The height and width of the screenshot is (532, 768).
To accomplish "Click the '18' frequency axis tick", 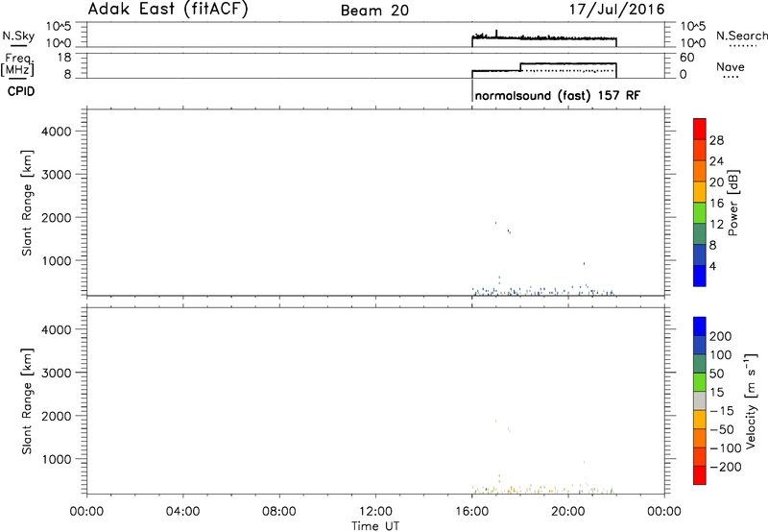I will click(x=64, y=58).
